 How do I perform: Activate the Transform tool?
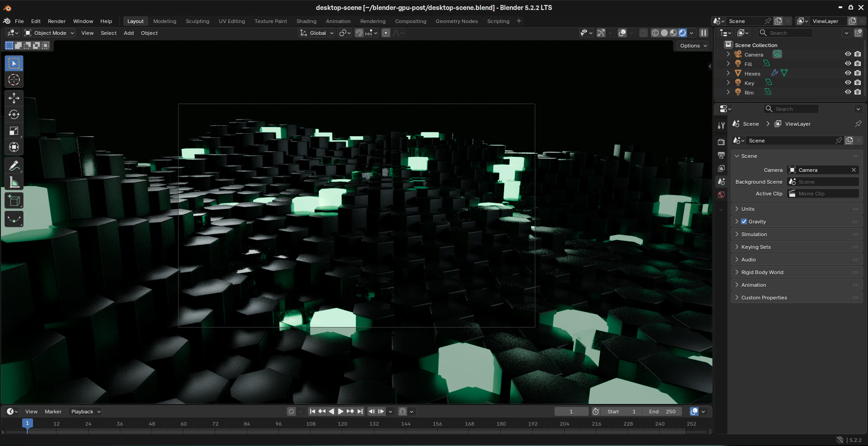click(14, 147)
